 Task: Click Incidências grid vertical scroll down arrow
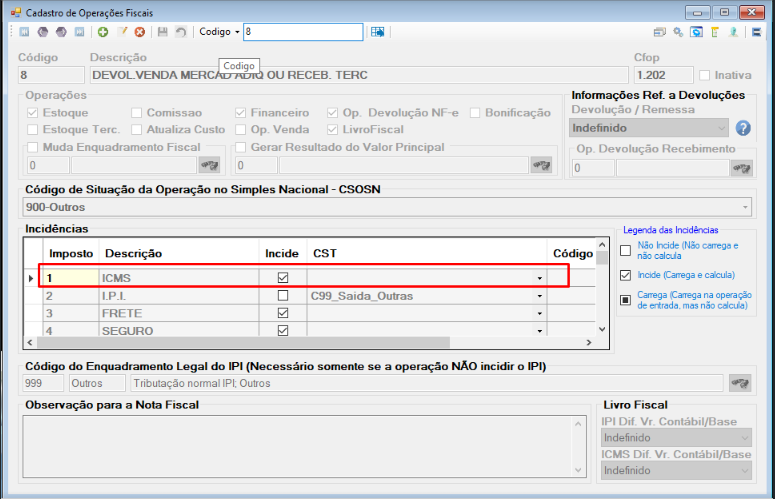click(602, 329)
